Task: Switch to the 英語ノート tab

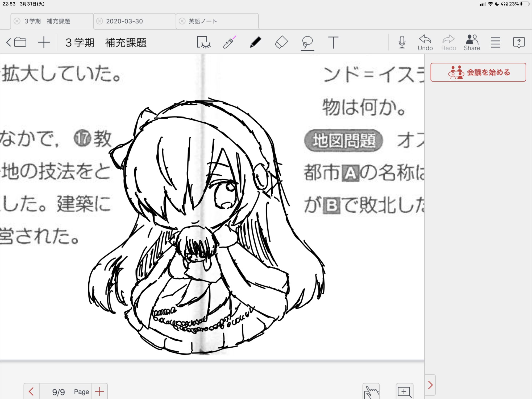Action: point(203,21)
